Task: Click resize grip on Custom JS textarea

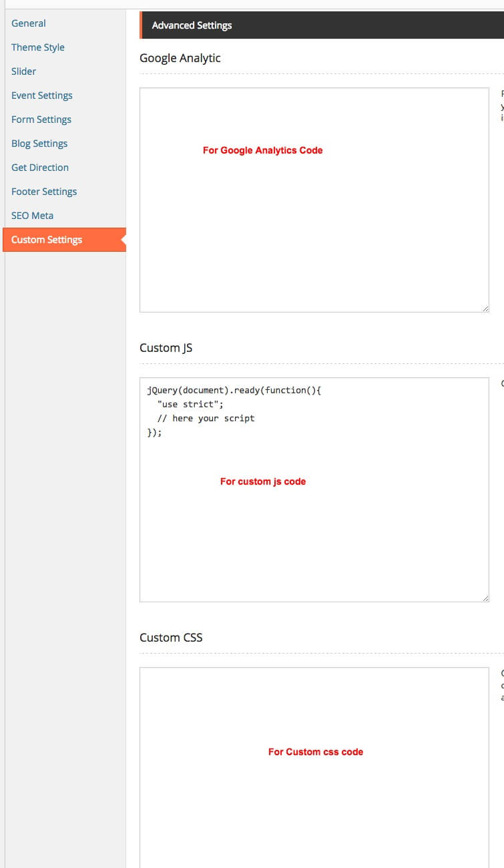Action: (x=485, y=598)
